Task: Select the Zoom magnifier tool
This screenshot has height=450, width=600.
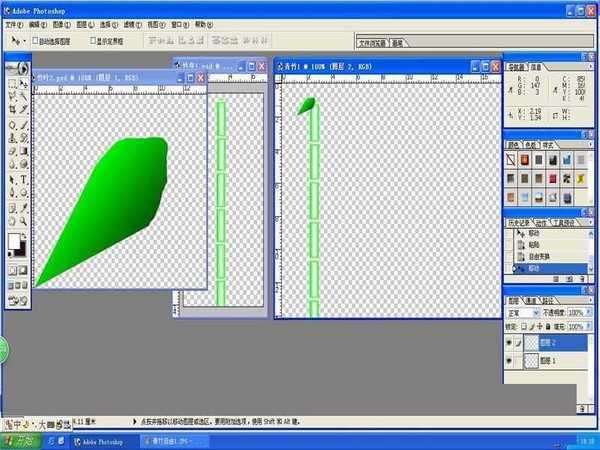Action: coord(24,221)
